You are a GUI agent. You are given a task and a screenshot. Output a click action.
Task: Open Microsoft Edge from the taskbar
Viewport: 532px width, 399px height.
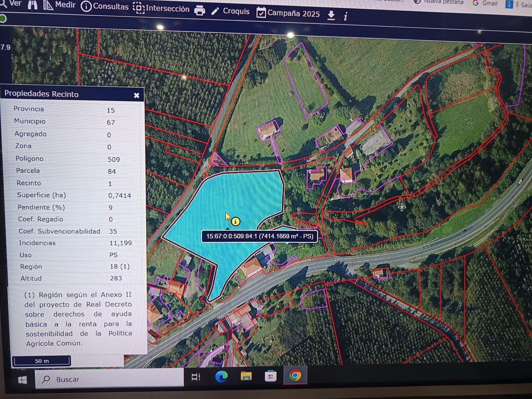tap(221, 377)
